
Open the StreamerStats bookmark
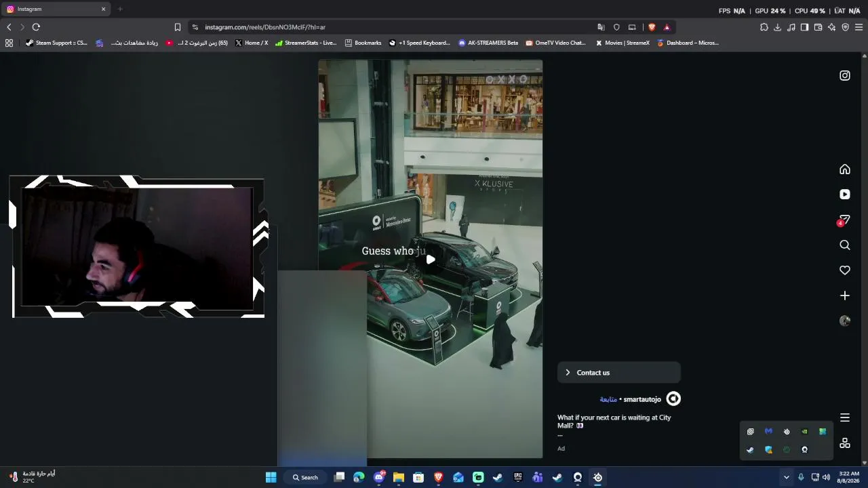(x=306, y=43)
